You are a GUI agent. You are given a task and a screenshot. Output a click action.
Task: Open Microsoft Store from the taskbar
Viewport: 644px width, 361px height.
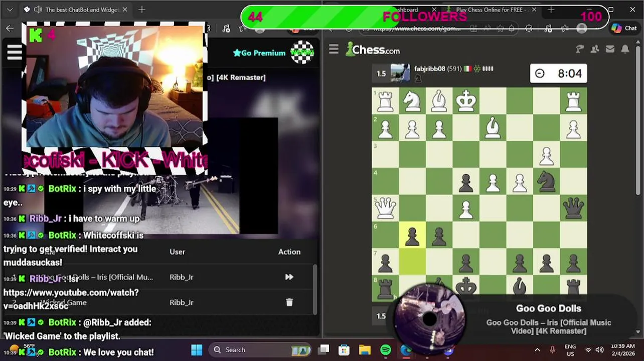344,349
